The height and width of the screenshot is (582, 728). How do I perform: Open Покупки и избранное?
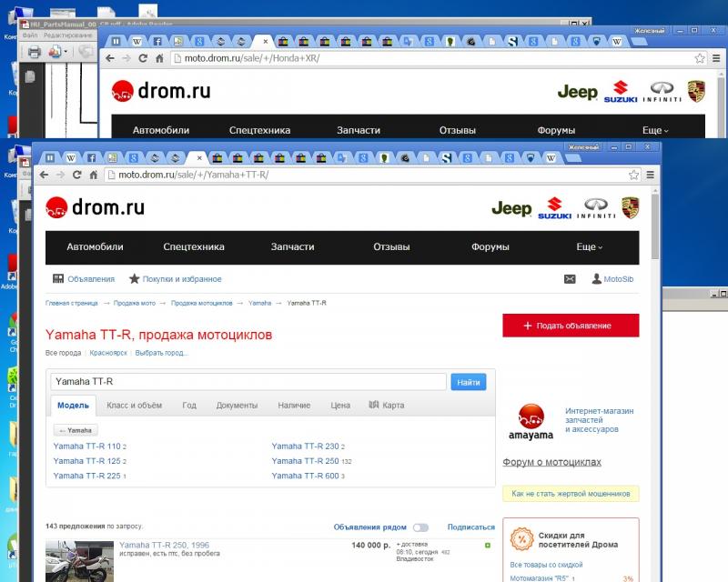(176, 279)
